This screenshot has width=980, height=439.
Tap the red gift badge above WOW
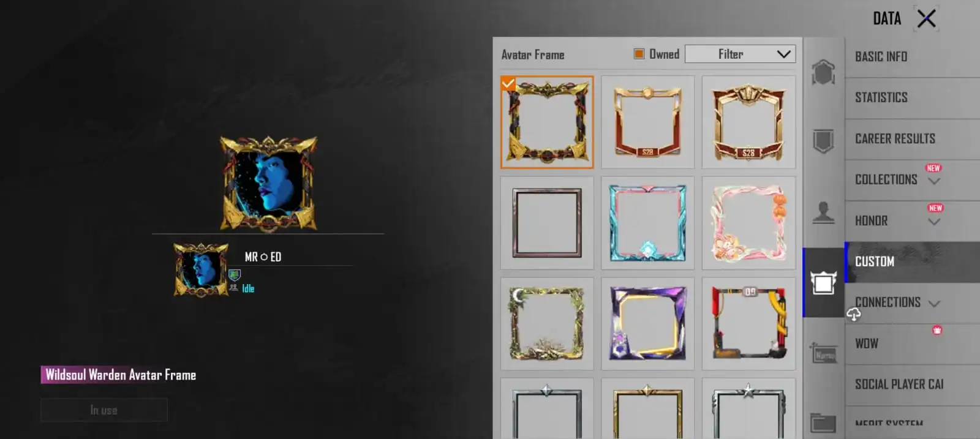tap(937, 330)
